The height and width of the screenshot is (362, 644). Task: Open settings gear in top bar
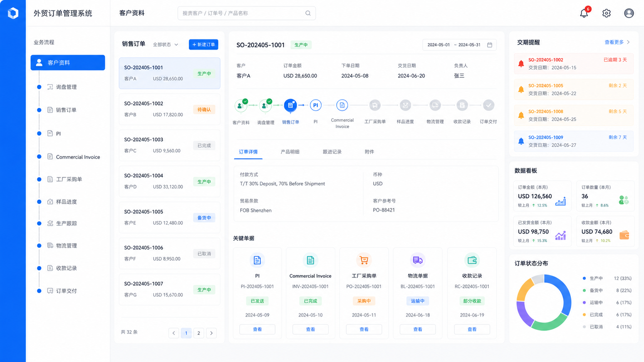tap(606, 13)
